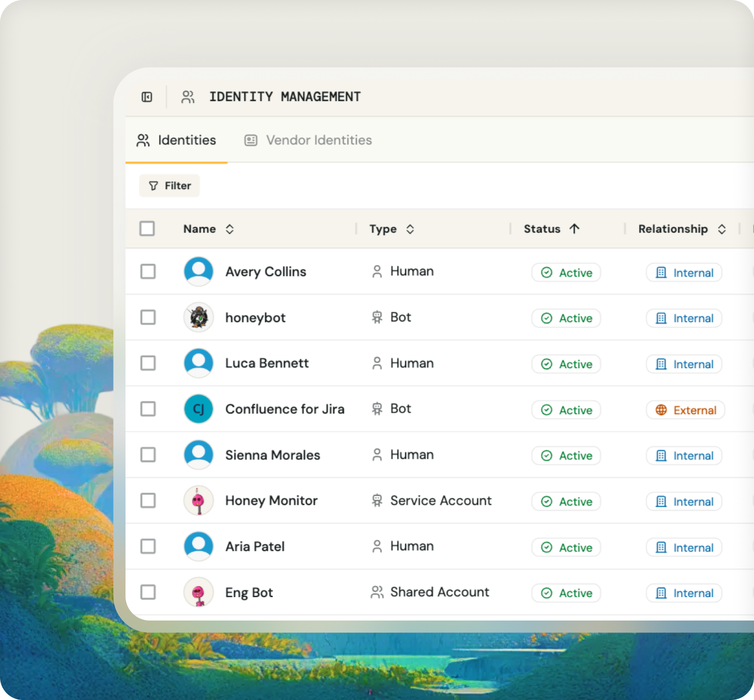The height and width of the screenshot is (700, 754).
Task: Click the human icon in Sienna Morales row
Action: tap(377, 455)
